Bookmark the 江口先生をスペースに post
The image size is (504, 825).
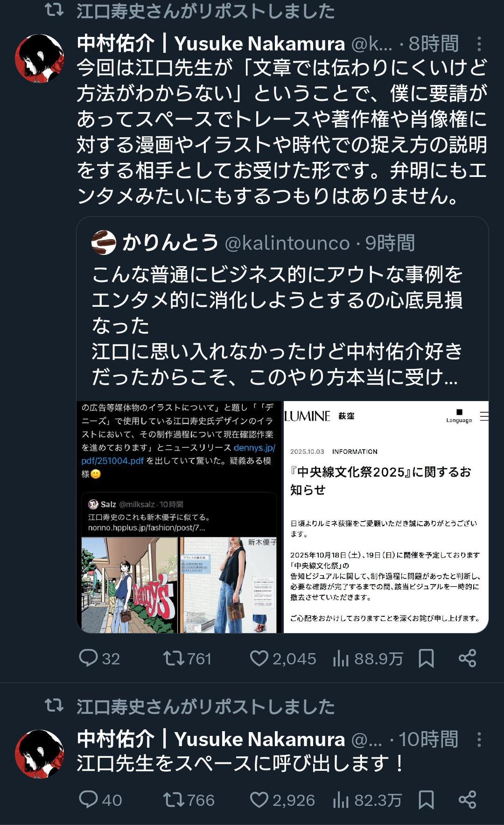426,800
